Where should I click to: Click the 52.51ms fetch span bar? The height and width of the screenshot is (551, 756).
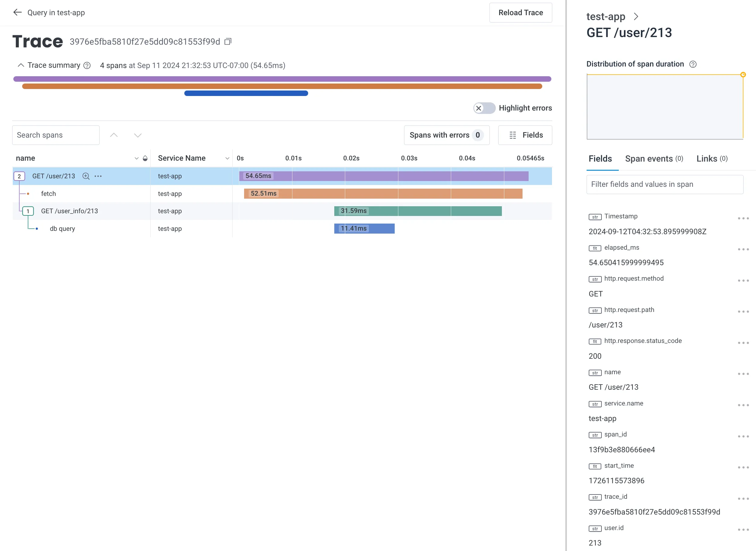point(383,194)
